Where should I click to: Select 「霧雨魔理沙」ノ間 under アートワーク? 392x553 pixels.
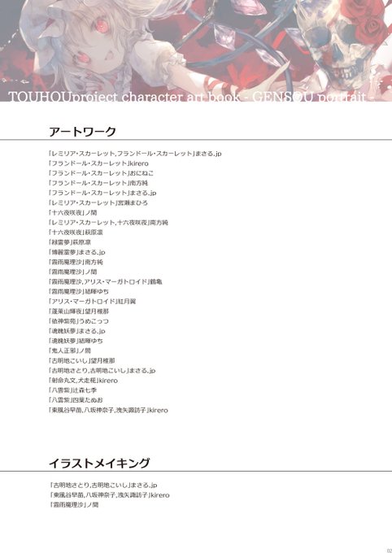(x=72, y=272)
